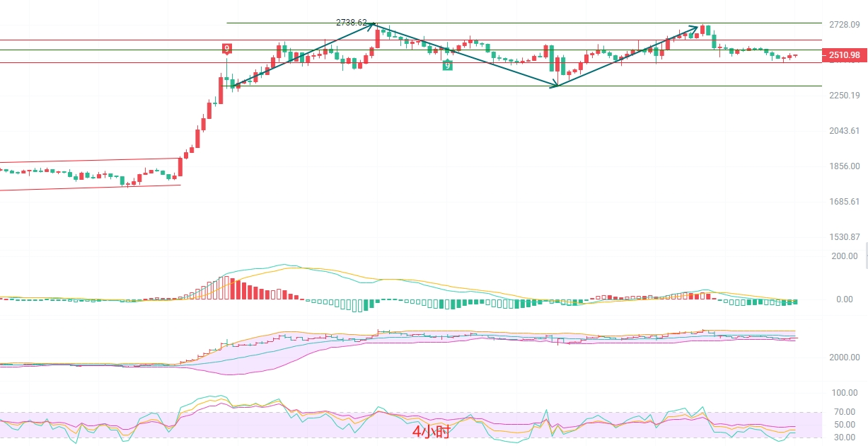Viewport: 868px width, 446px height.
Task: Click the 2250.19 price axis label
Action: point(845,96)
